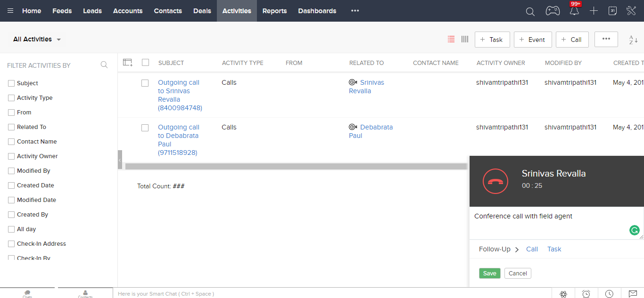
Task: Create a follow-up Task link
Action: pyautogui.click(x=554, y=249)
